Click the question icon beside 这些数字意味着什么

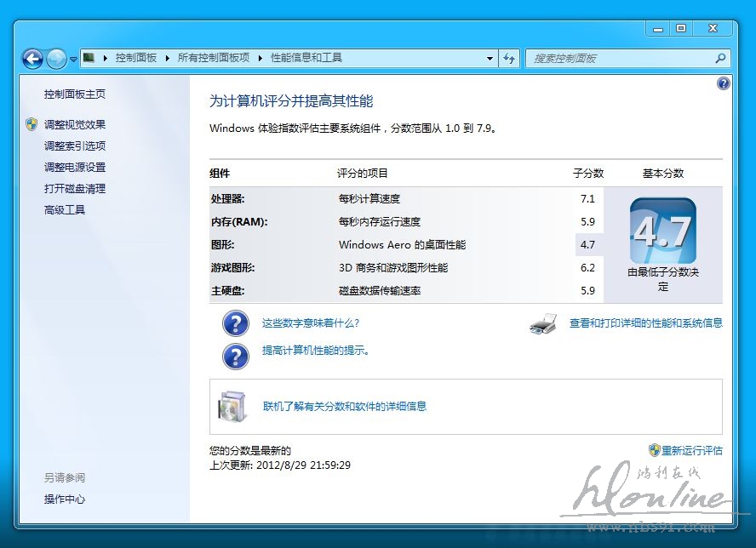tap(236, 323)
